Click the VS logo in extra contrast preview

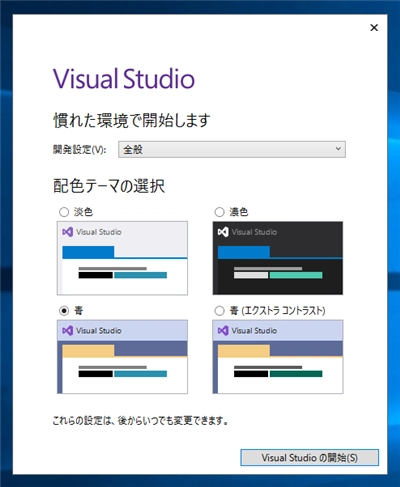click(223, 331)
